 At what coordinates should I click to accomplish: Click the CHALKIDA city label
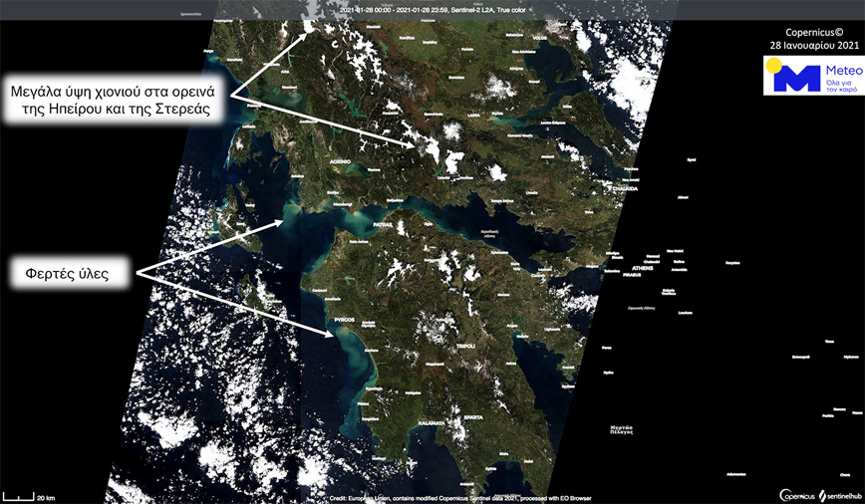(x=598, y=186)
